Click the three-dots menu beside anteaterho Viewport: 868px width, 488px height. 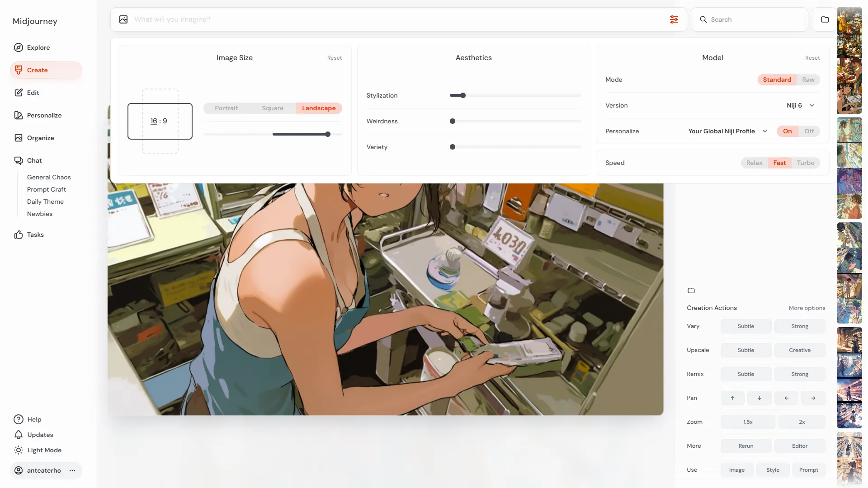(72, 470)
